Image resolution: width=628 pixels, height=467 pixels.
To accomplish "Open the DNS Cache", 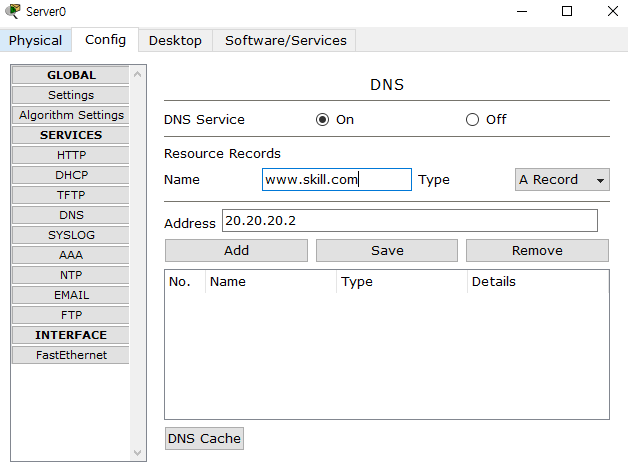I will coord(204,439).
